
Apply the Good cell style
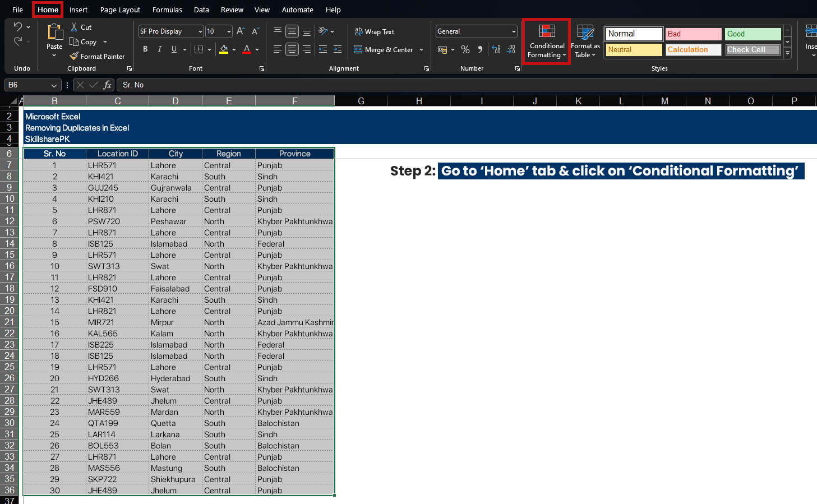pos(753,34)
